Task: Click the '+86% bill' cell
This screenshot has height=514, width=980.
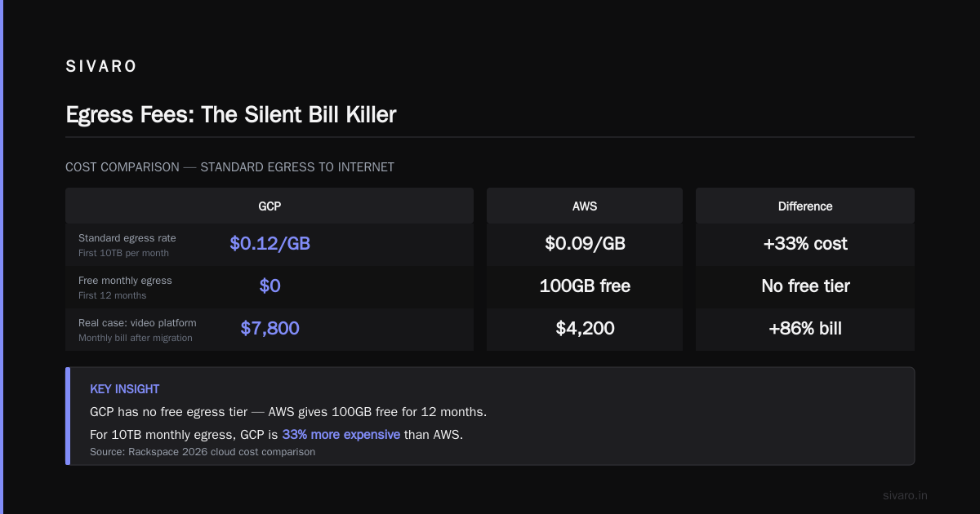Action: pyautogui.click(x=805, y=328)
